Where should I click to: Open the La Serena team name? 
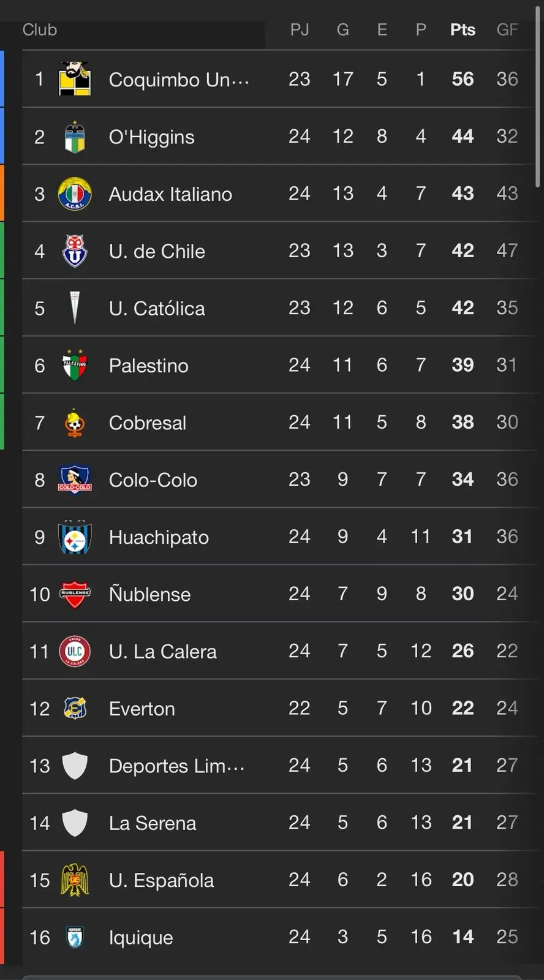pos(153,823)
